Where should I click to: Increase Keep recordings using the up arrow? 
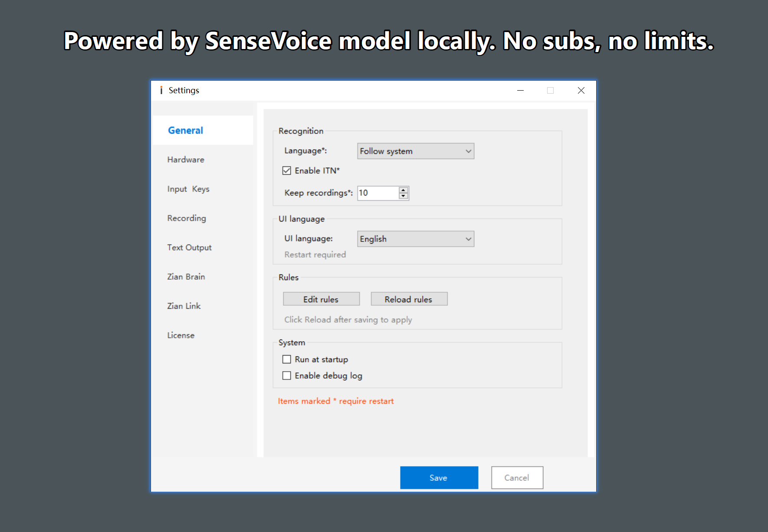[403, 190]
